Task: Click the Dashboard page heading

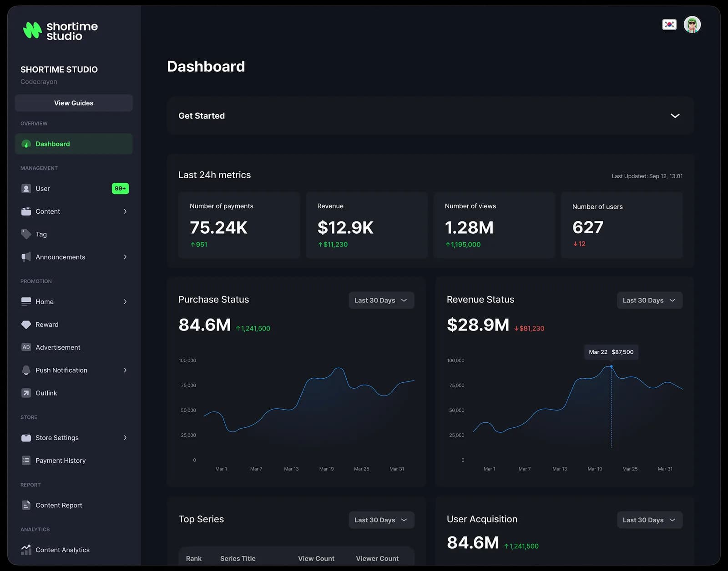Action: click(206, 66)
